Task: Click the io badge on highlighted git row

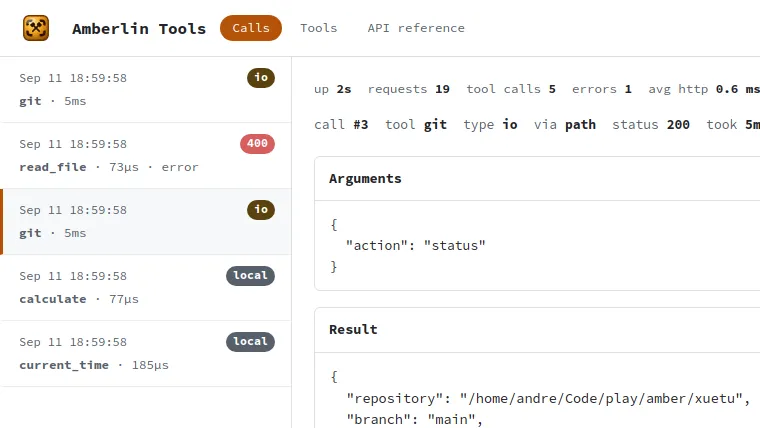Action: [261, 209]
